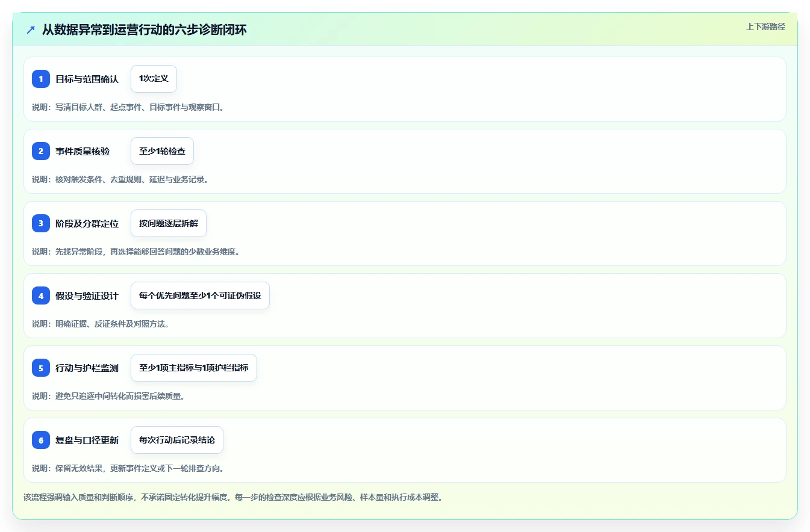
Task: Click the footer text starting 该流程强调输入质量
Action: [233, 497]
